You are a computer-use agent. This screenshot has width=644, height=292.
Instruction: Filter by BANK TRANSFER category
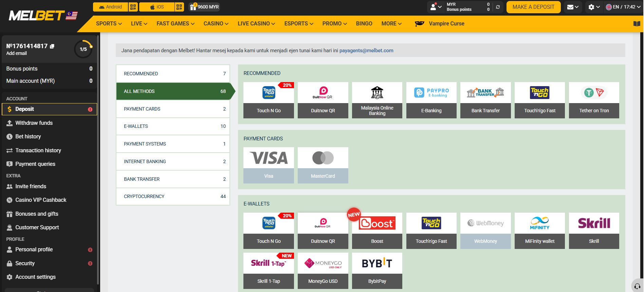(173, 179)
